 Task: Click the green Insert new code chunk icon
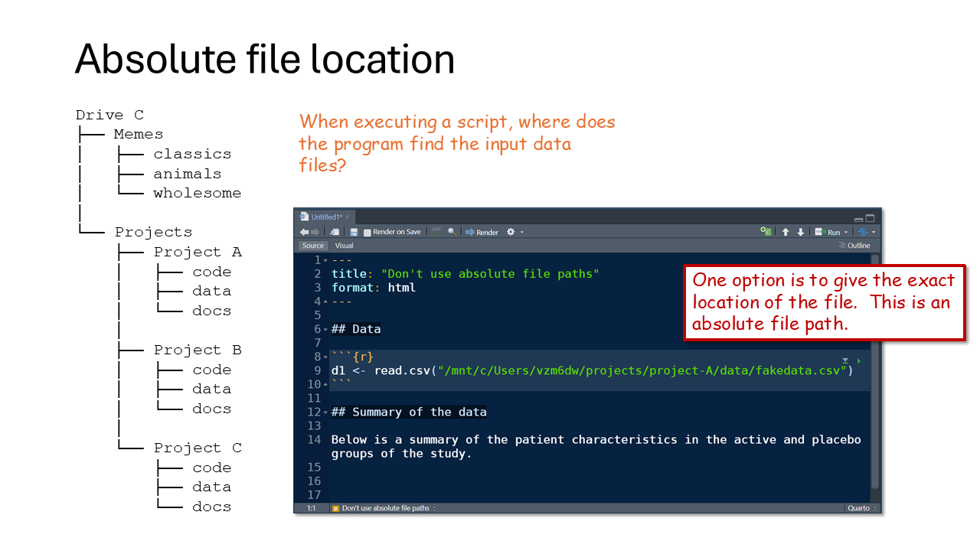tap(766, 232)
